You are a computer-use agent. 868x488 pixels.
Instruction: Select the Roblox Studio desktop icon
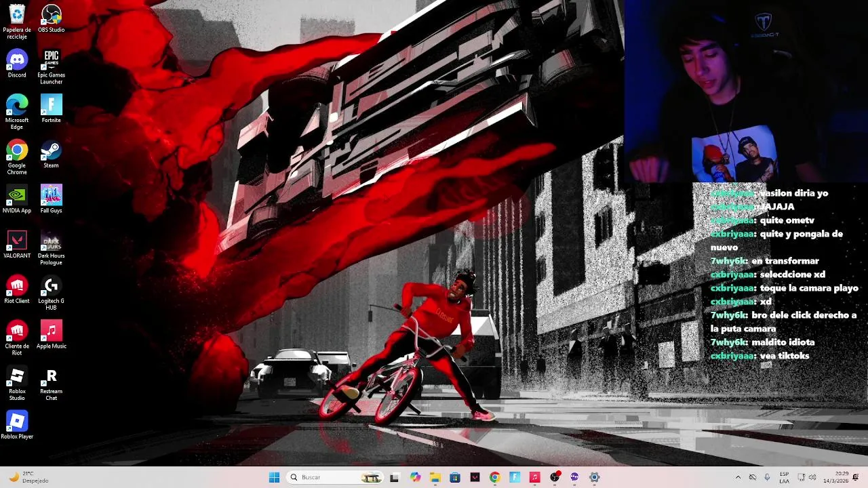(17, 384)
